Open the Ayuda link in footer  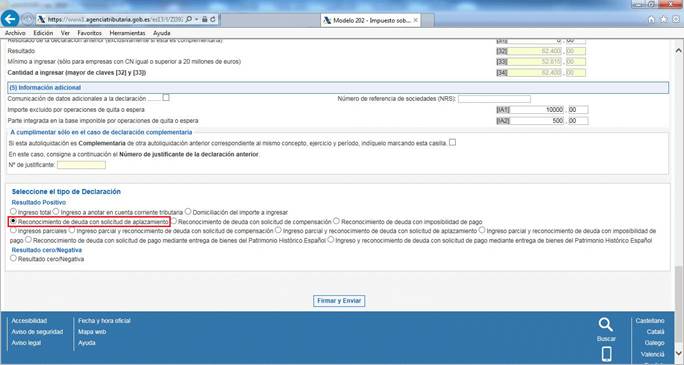pyautogui.click(x=87, y=343)
